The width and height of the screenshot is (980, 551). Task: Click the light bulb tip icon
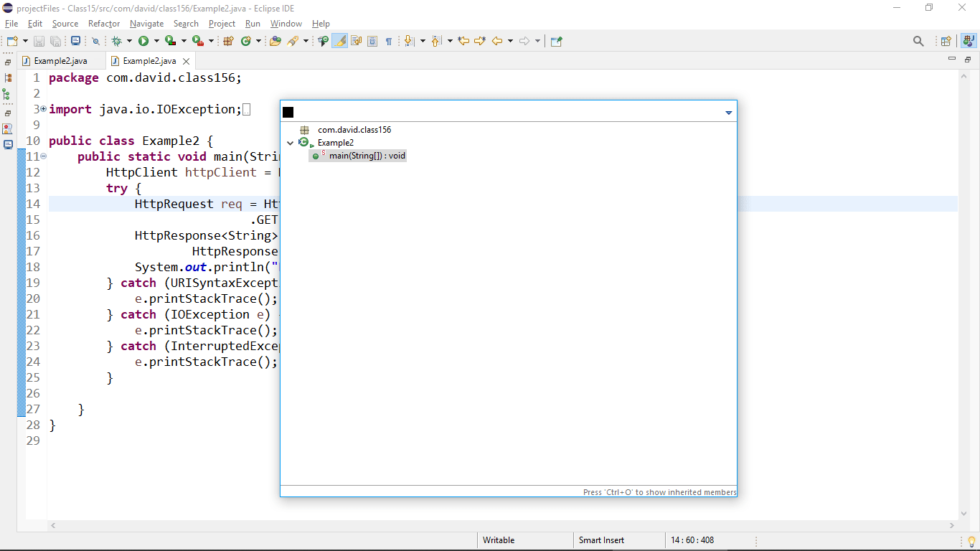[x=971, y=541]
